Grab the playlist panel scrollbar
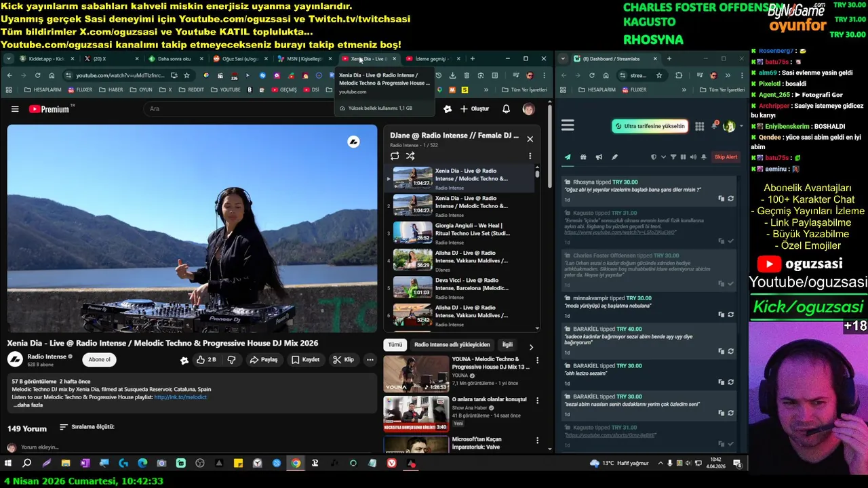This screenshot has width=868, height=488. 538,173
